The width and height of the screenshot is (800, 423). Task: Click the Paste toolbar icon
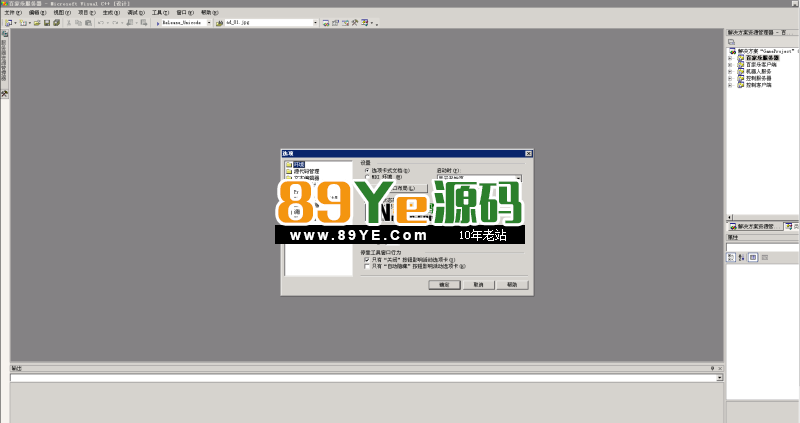pyautogui.click(x=88, y=23)
